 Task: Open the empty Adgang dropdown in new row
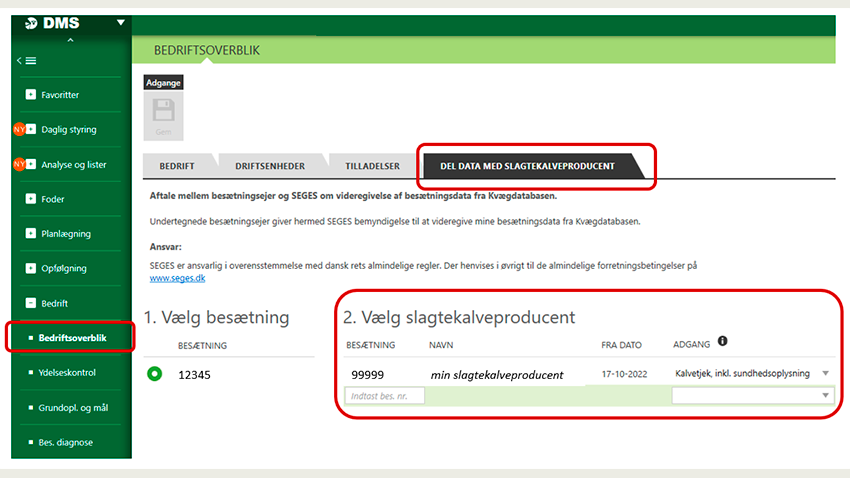tap(825, 396)
